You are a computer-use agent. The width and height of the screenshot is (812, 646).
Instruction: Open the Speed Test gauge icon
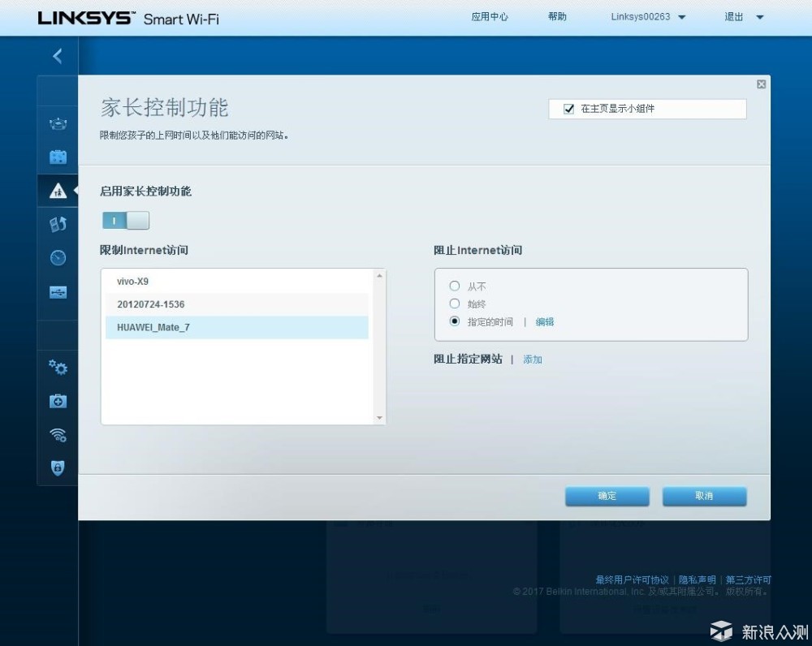point(58,258)
